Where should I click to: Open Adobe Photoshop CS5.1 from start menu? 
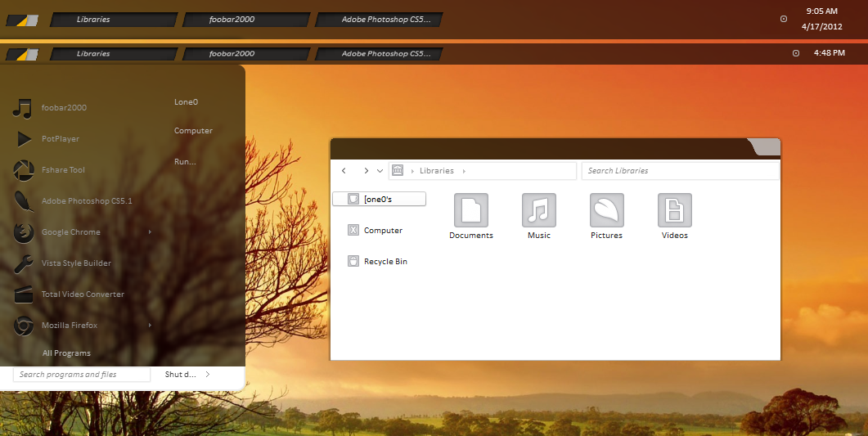tap(86, 201)
